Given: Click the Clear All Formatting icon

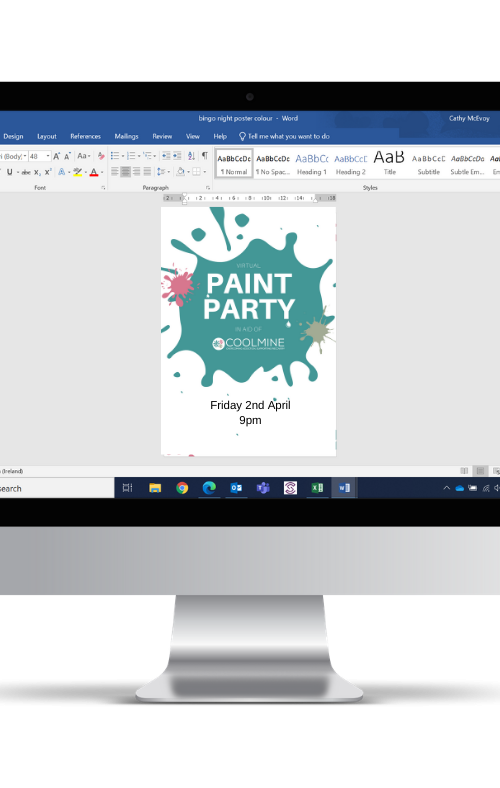Looking at the screenshot, I should pos(101,156).
